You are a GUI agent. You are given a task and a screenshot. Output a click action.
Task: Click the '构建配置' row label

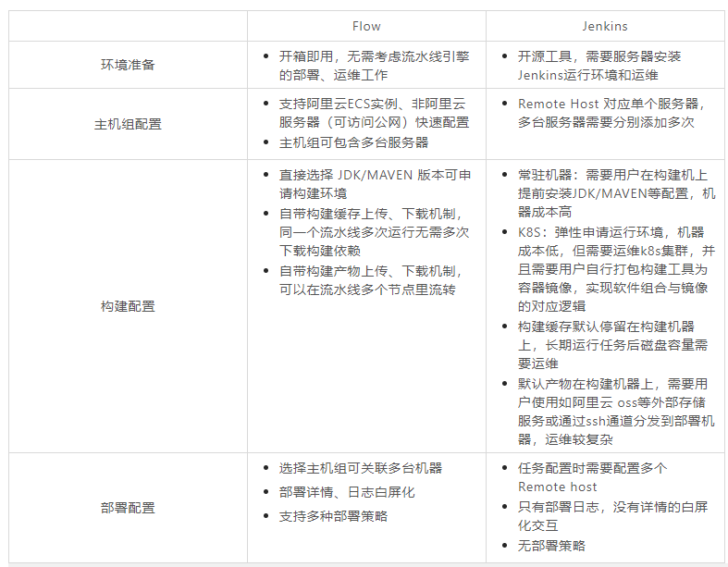(x=128, y=306)
